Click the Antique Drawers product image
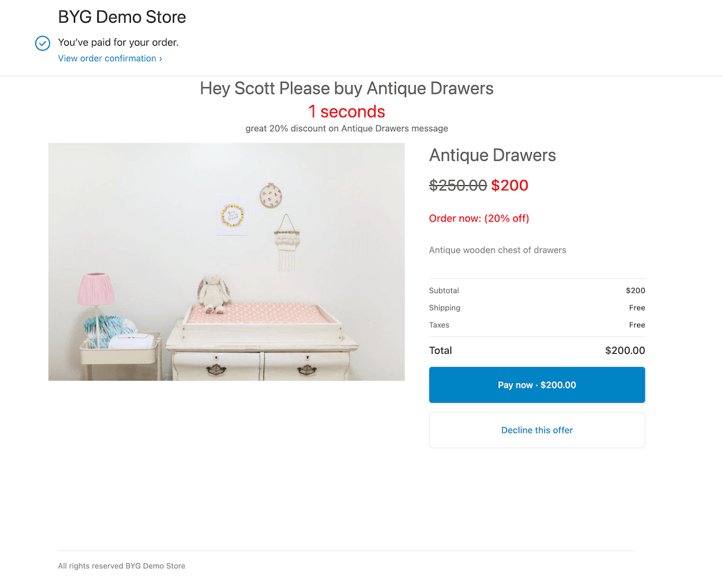Viewport: 723px width, 588px height. tap(227, 262)
